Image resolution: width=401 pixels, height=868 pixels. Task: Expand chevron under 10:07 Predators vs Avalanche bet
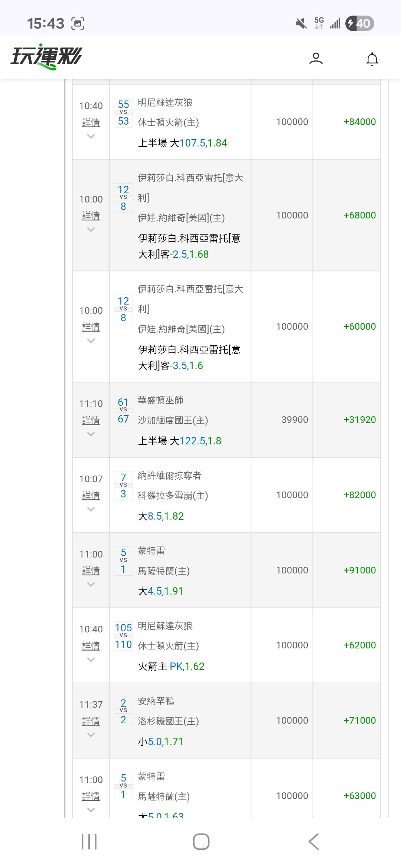(91, 509)
